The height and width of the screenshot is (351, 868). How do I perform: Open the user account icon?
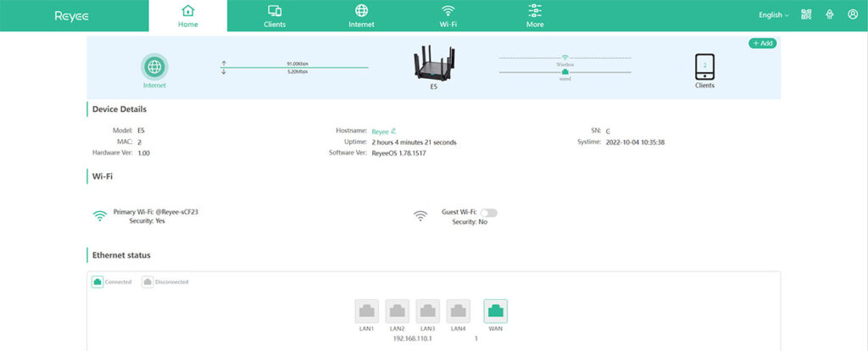(x=853, y=15)
